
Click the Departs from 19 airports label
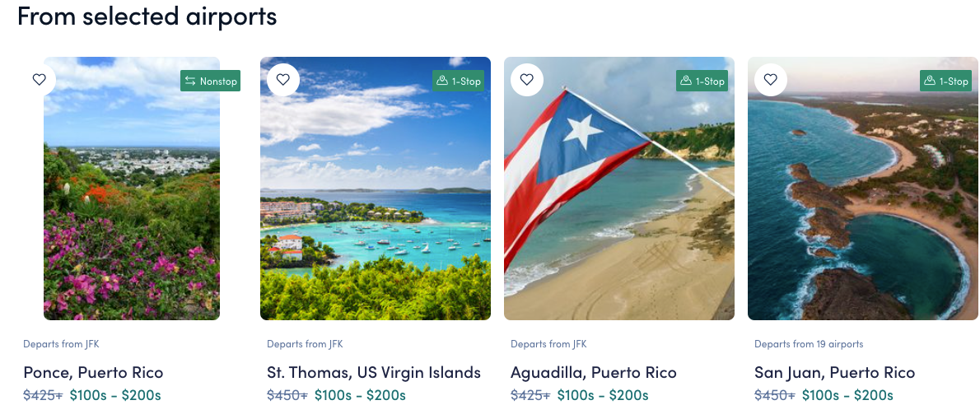[809, 344]
